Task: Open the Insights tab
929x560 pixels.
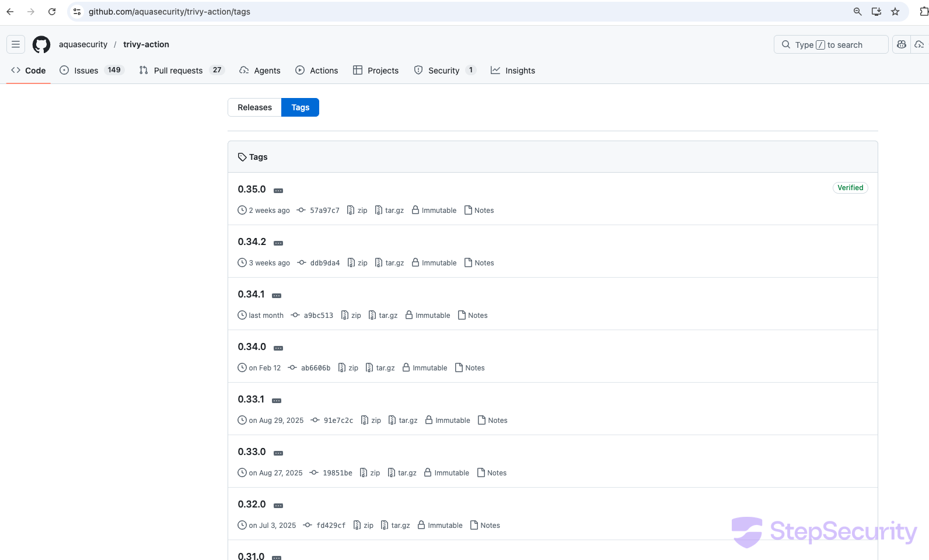Action: (x=513, y=71)
